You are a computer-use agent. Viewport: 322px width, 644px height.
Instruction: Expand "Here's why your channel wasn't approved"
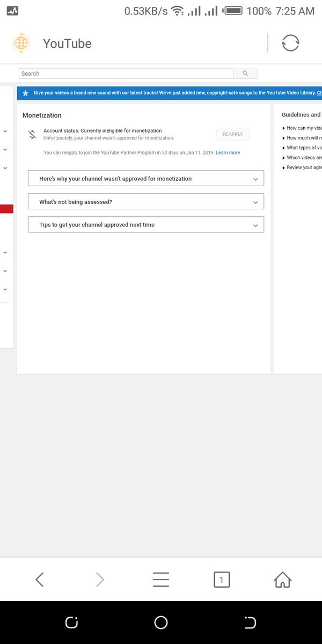tap(146, 179)
